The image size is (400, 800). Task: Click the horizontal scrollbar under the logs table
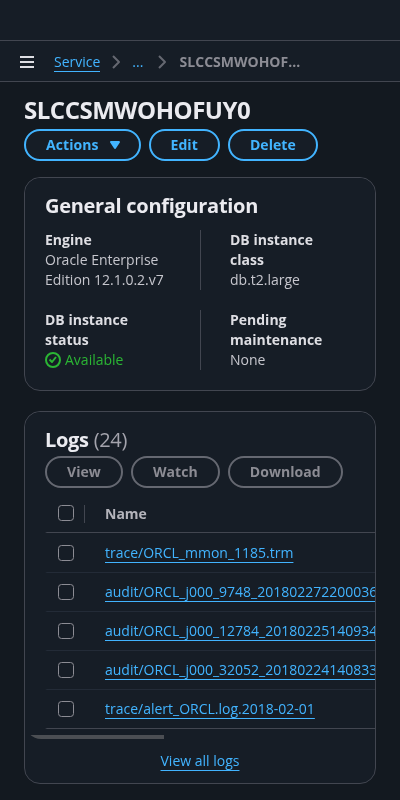click(98, 737)
